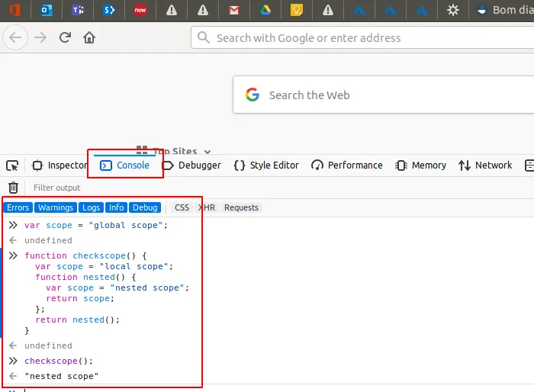
Task: Enable the XHR filter
Action: tap(207, 207)
